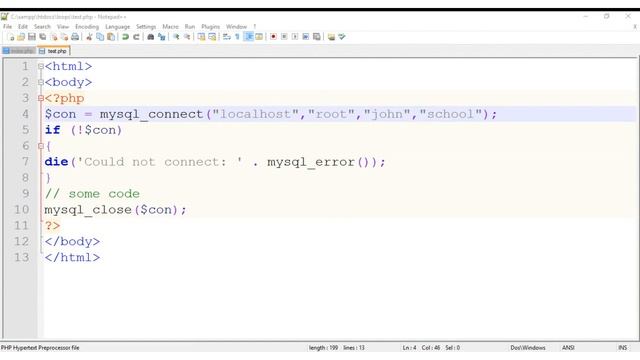Image resolution: width=640 pixels, height=360 pixels.
Task: Click the Stop Recording macro icon
Action: pos(284,37)
